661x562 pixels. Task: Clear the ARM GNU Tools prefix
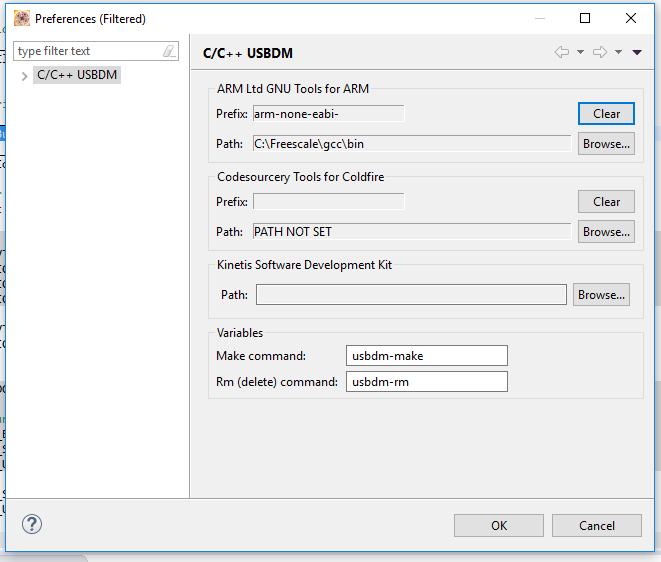[606, 114]
